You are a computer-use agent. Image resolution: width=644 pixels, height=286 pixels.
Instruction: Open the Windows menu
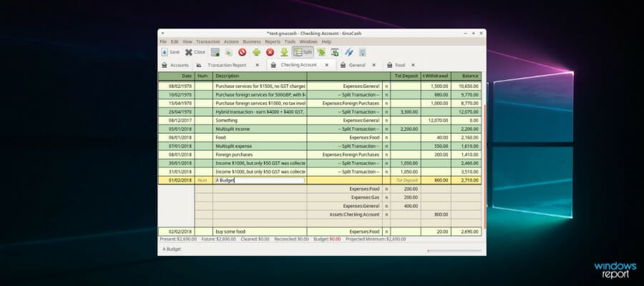click(x=308, y=42)
